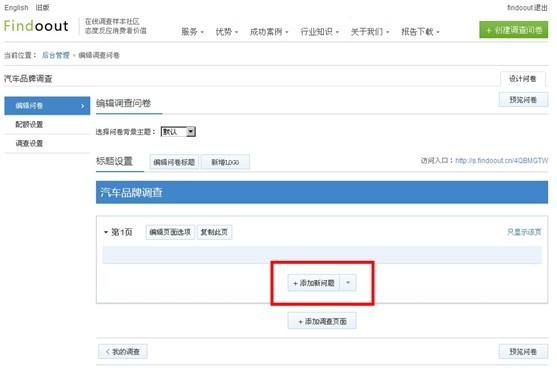
Task: Click the blue 汽车品牌调查 title banner
Action: point(322,192)
